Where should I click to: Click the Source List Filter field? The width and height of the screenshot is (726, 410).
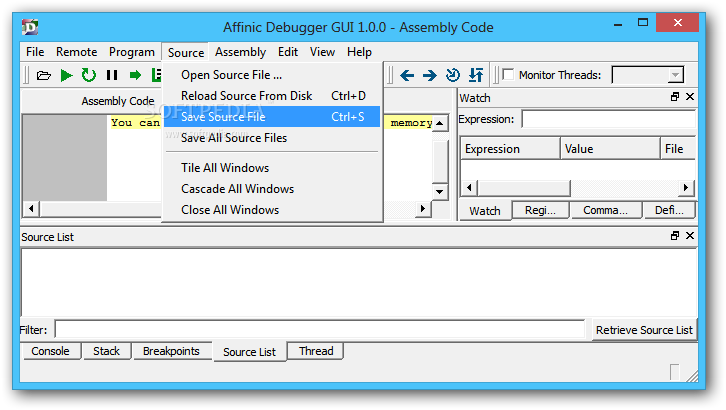(x=320, y=330)
